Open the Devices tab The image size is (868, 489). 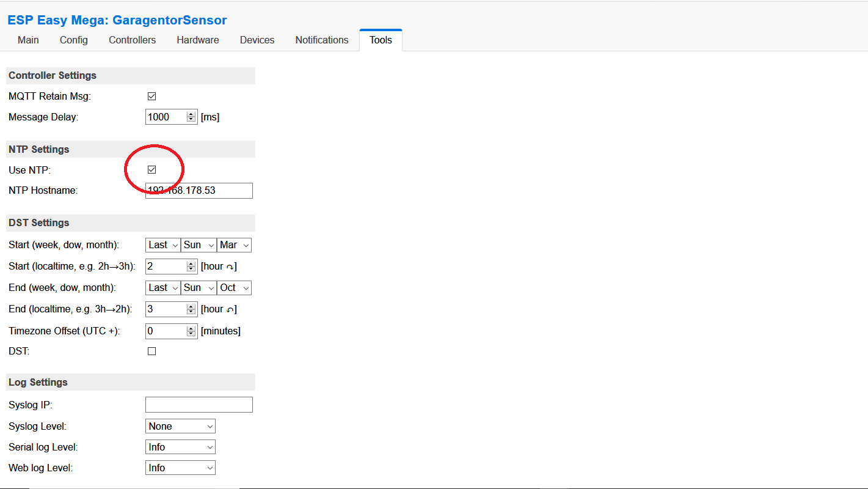(257, 40)
